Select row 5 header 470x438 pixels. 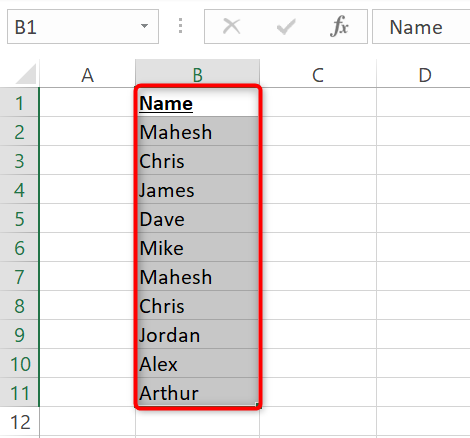pos(20,219)
